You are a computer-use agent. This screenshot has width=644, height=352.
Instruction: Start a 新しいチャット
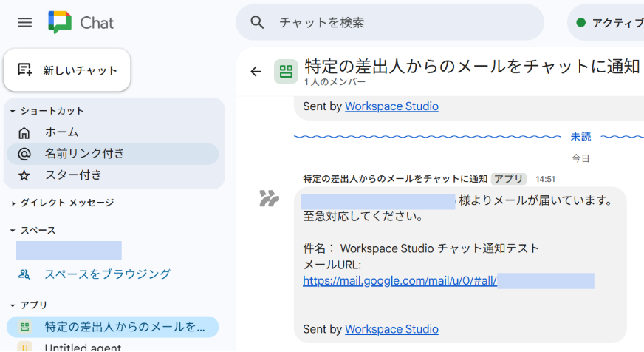[x=68, y=70]
